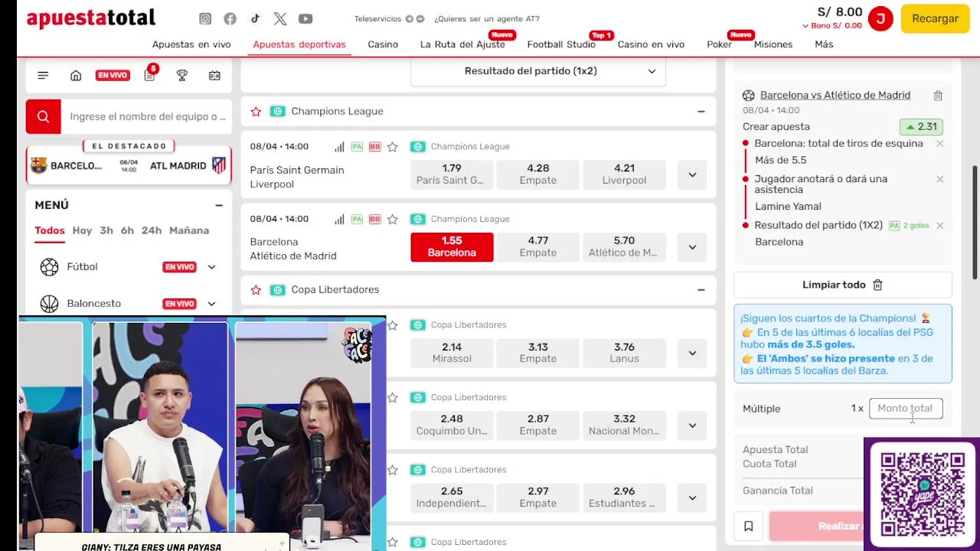Viewport: 980px width, 551px height.
Task: Click the team name search field
Action: (147, 116)
